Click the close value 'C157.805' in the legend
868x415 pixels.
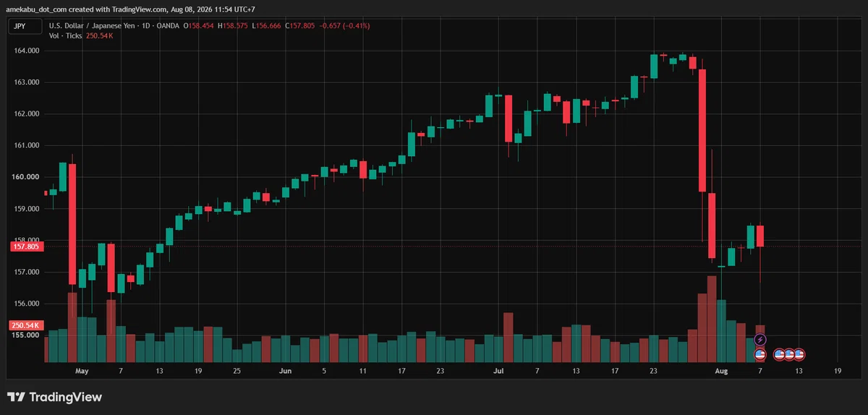pyautogui.click(x=300, y=26)
